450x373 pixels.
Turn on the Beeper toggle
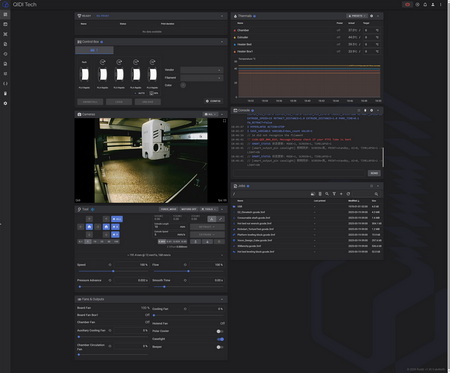220,347
